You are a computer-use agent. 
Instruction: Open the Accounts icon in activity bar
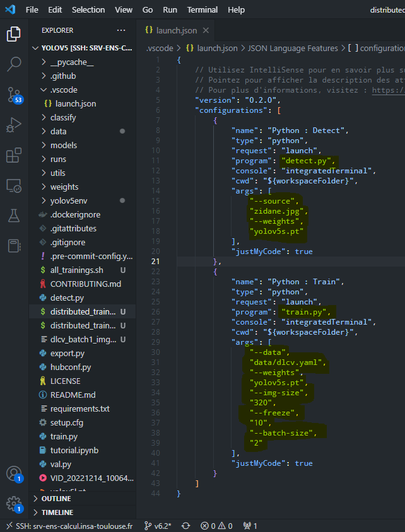coord(14,473)
